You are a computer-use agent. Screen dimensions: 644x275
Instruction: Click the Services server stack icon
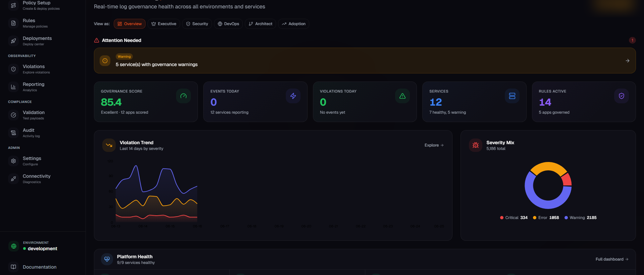(512, 96)
